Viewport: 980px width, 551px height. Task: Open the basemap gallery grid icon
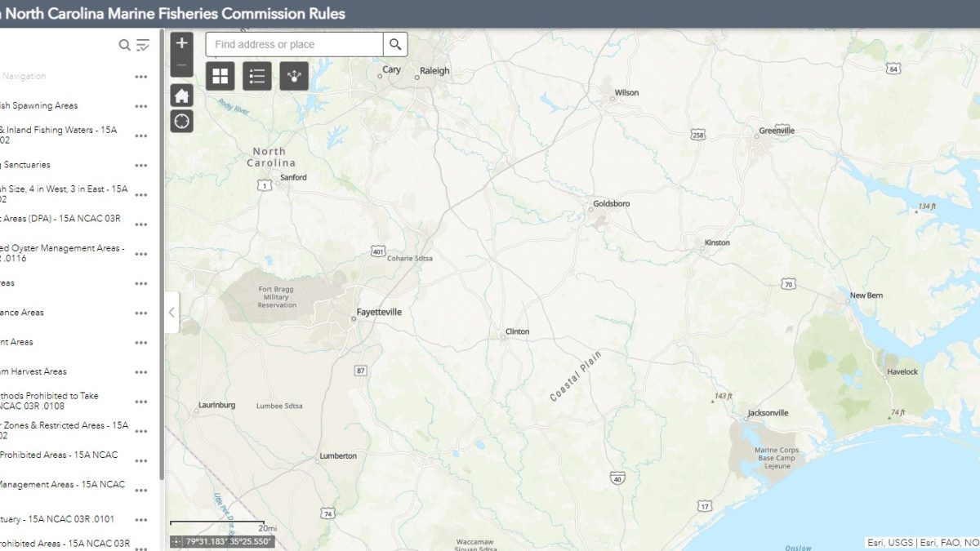click(220, 76)
